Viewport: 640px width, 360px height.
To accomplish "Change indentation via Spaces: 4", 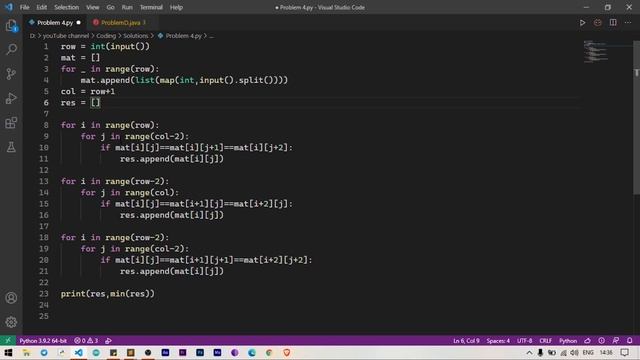I will coord(498,341).
